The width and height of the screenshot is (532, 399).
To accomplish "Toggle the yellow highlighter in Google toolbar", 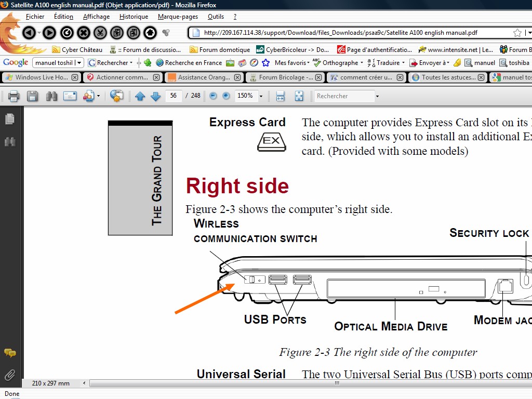I will [x=457, y=63].
